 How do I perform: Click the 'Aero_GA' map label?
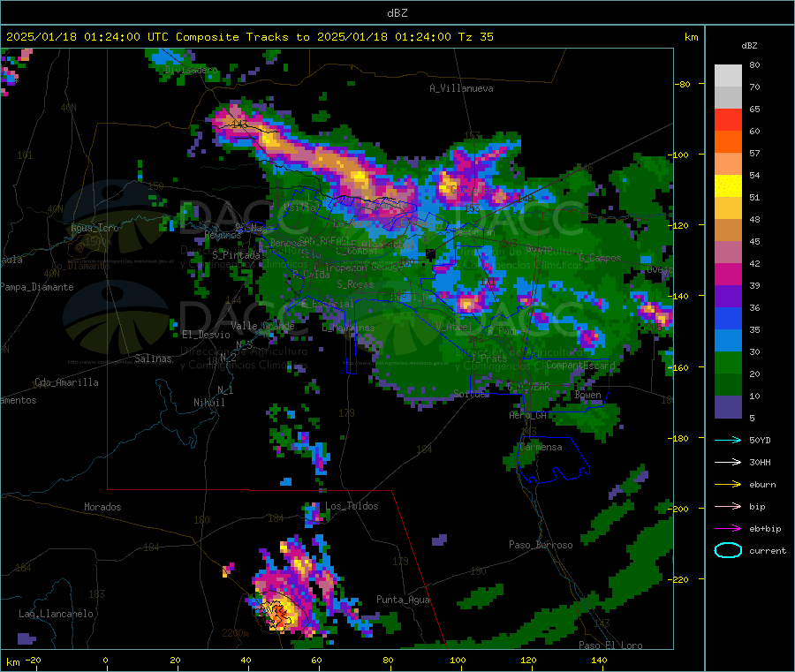(x=528, y=415)
